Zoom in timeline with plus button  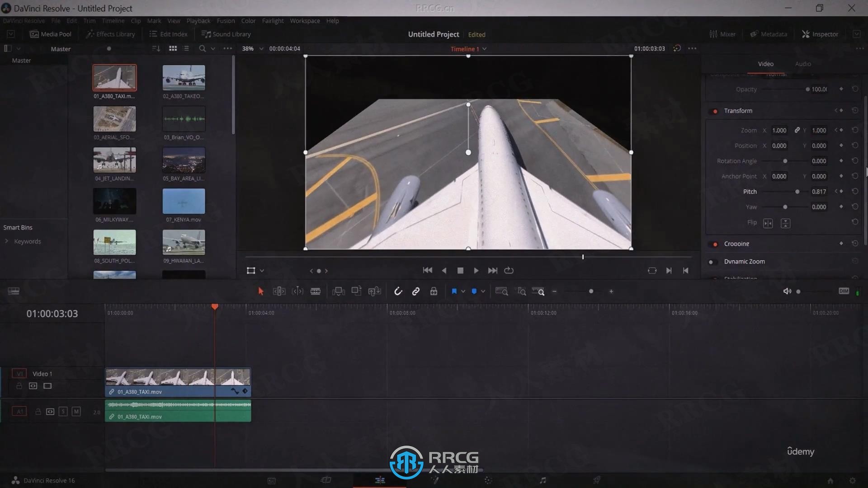(611, 291)
